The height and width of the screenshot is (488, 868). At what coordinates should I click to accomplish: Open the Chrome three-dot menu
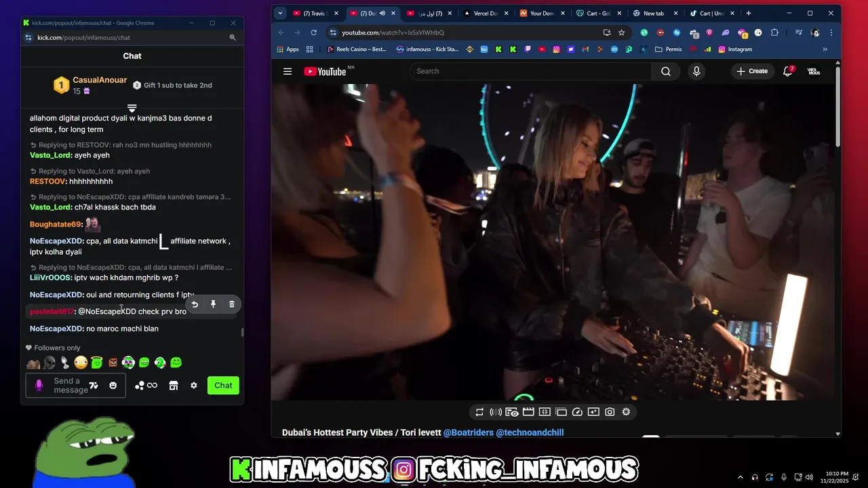coord(831,33)
